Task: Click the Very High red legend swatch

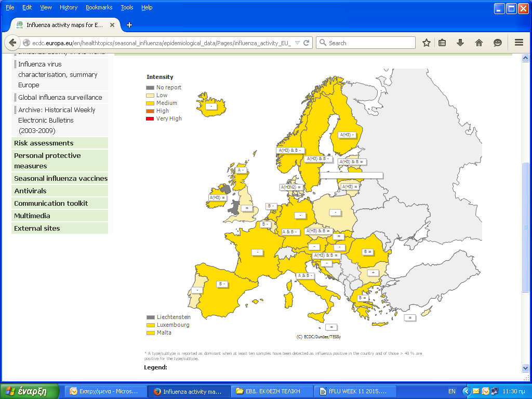Action: (150, 119)
